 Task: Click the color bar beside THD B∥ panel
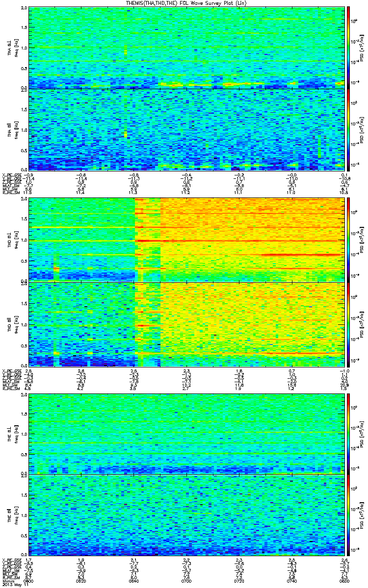(x=348, y=324)
